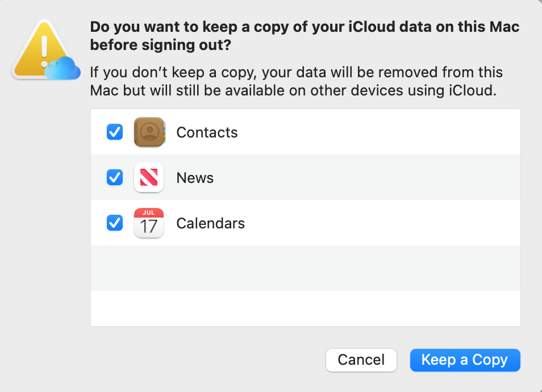Screen dimensions: 542x392
Task: Select the News row in the list
Action: tap(195, 177)
